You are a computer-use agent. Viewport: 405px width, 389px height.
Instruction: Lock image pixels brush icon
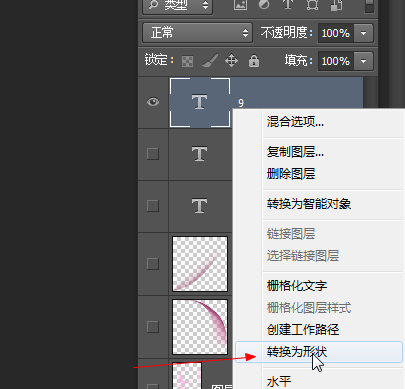[210, 61]
